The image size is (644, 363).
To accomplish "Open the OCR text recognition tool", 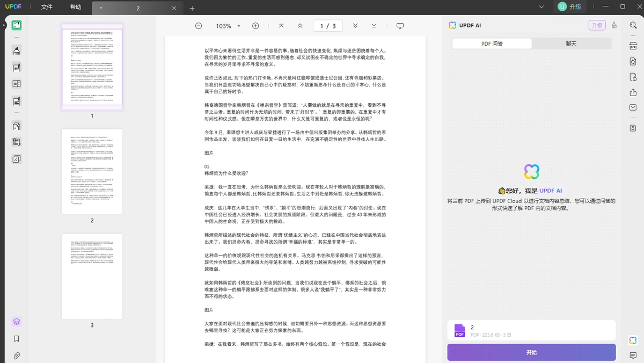I will coord(633,46).
